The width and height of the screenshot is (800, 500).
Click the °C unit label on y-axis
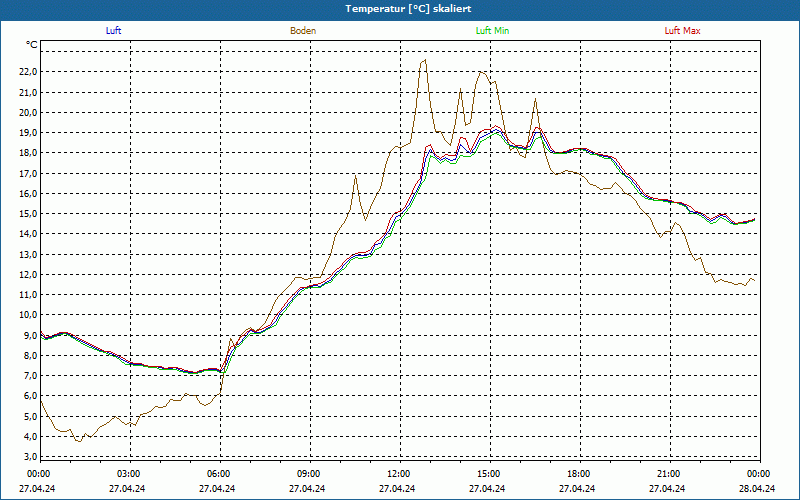point(32,45)
